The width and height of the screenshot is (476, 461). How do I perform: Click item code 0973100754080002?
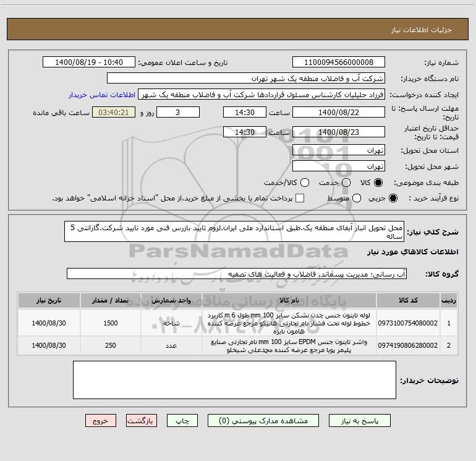[x=408, y=323]
